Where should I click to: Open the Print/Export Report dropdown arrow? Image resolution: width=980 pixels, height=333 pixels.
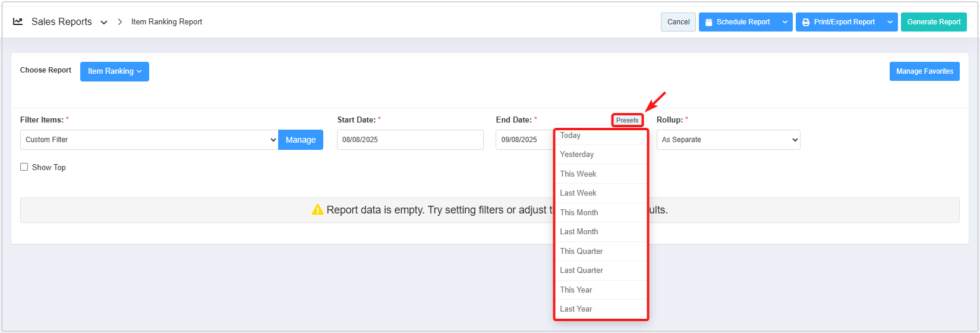(890, 23)
